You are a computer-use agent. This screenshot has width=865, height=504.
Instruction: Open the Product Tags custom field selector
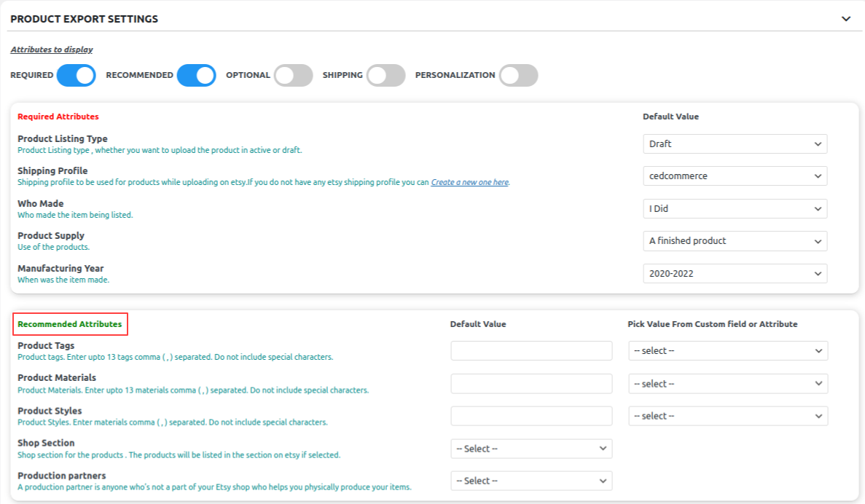point(728,350)
